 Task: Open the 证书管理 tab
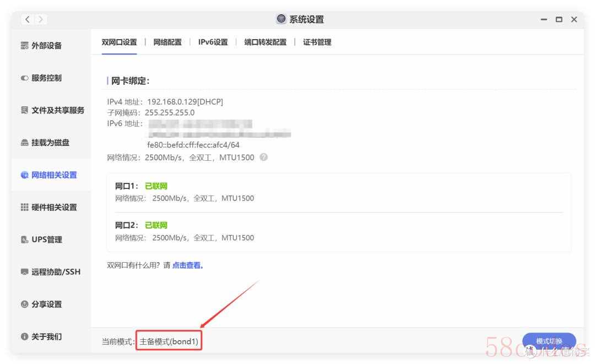click(317, 42)
